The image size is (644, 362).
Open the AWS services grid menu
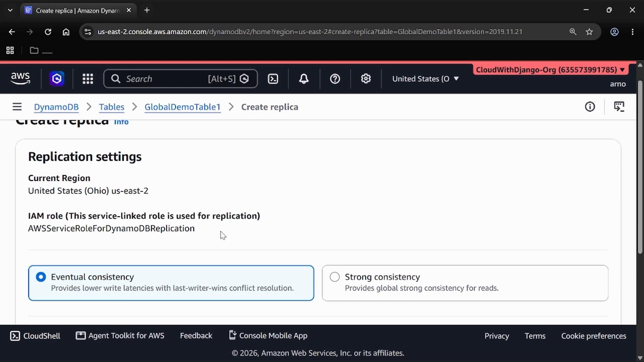coord(88,79)
